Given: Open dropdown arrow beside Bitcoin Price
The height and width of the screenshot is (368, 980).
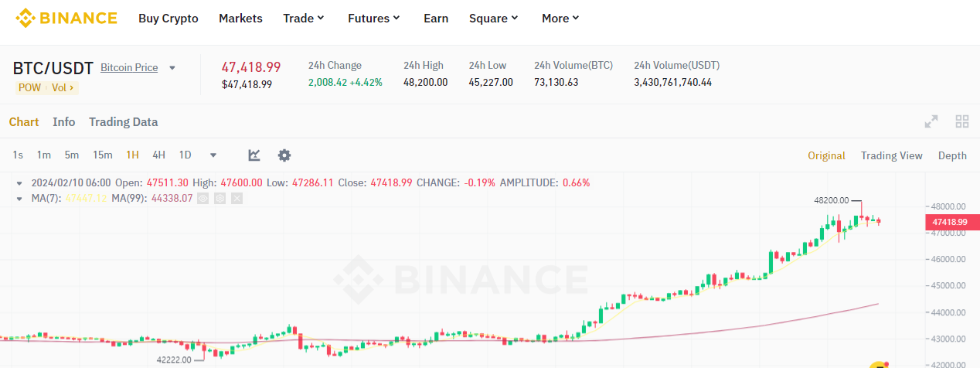Looking at the screenshot, I should (x=172, y=68).
